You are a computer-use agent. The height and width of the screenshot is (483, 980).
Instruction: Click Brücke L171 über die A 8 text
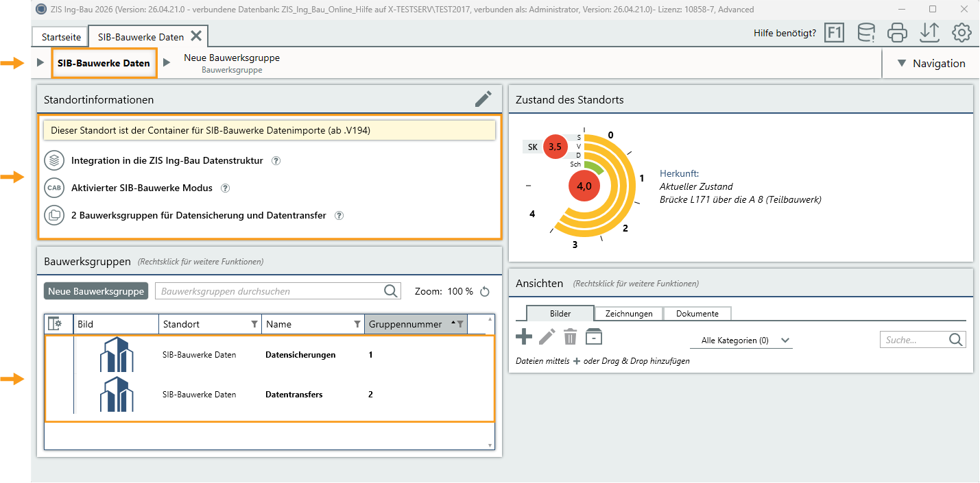741,200
